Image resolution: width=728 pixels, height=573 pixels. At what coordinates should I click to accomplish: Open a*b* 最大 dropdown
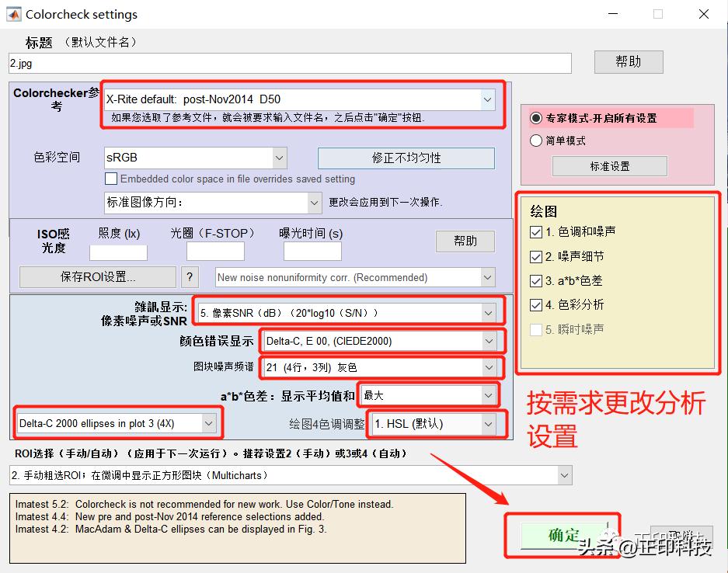click(x=429, y=395)
